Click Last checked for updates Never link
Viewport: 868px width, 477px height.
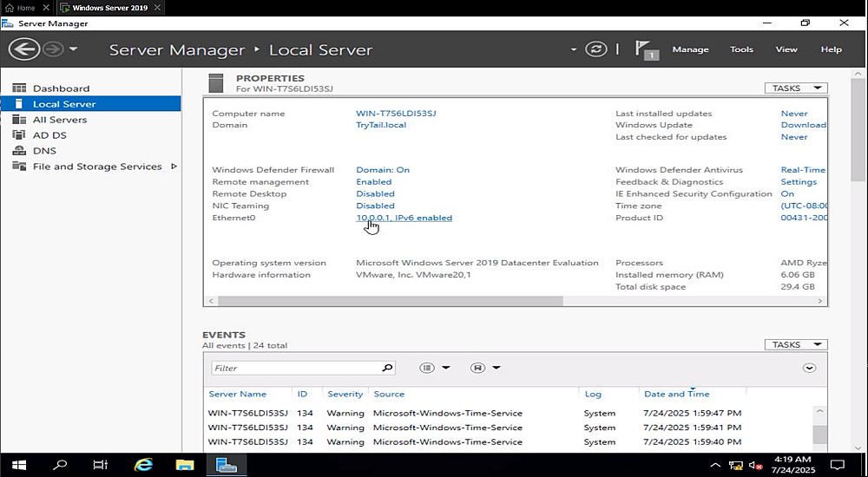point(794,137)
